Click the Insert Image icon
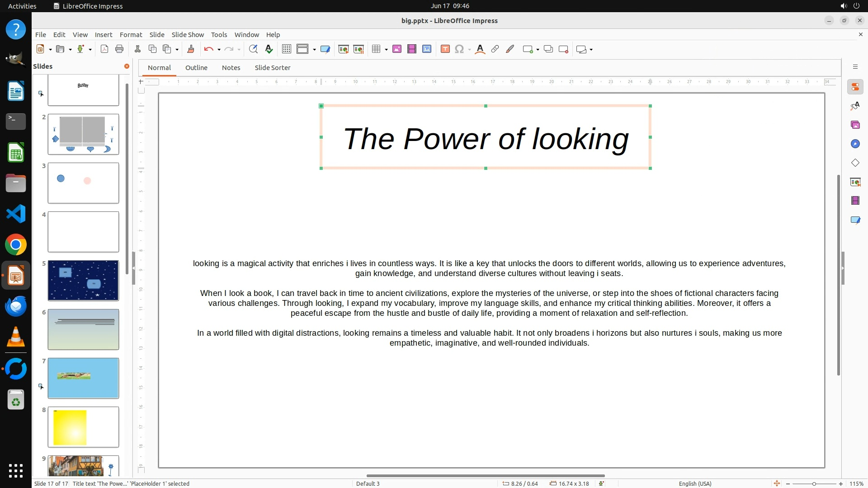 click(397, 49)
